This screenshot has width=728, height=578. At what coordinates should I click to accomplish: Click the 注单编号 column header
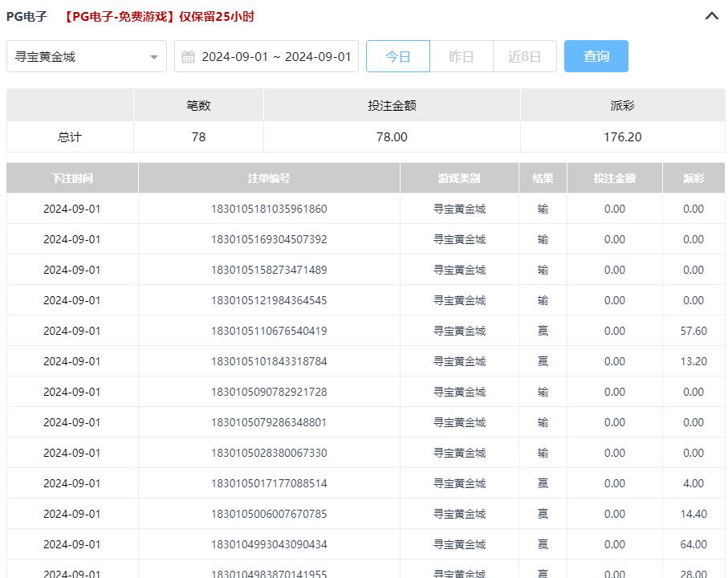pos(269,178)
